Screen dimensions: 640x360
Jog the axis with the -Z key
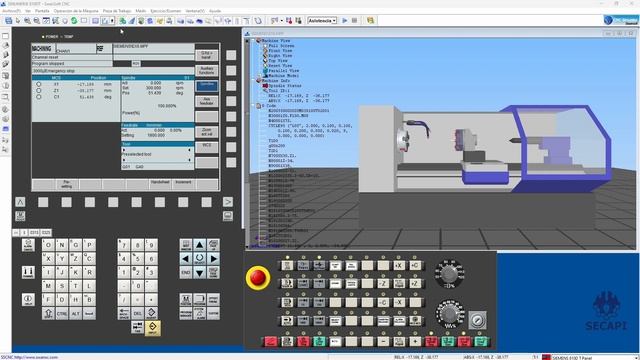click(383, 283)
